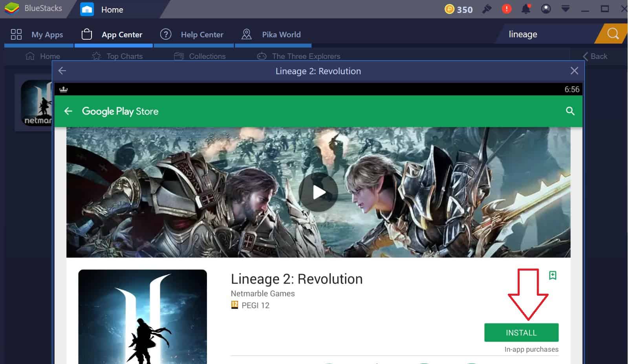The width and height of the screenshot is (628, 364).
Task: Click the Pika World map pin icon
Action: 246,34
